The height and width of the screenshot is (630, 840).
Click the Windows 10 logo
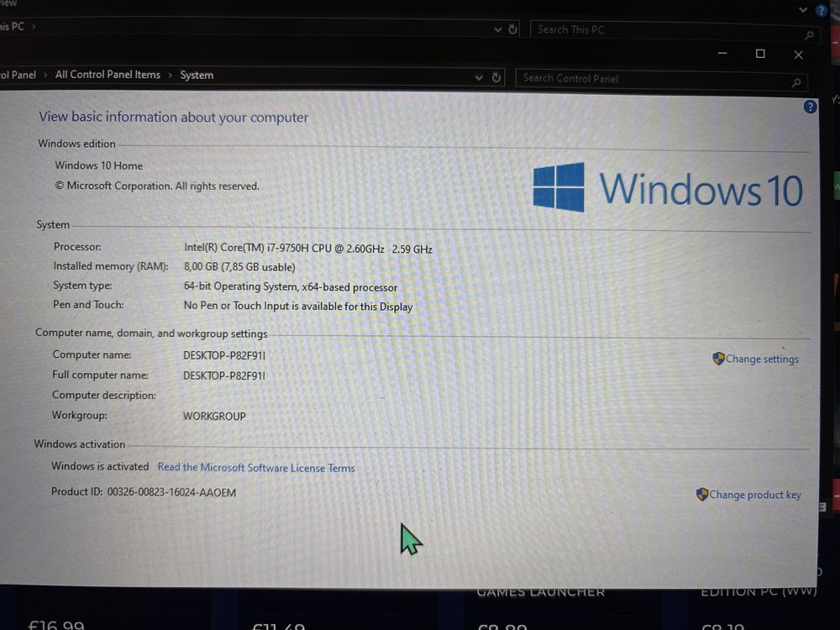point(667,187)
